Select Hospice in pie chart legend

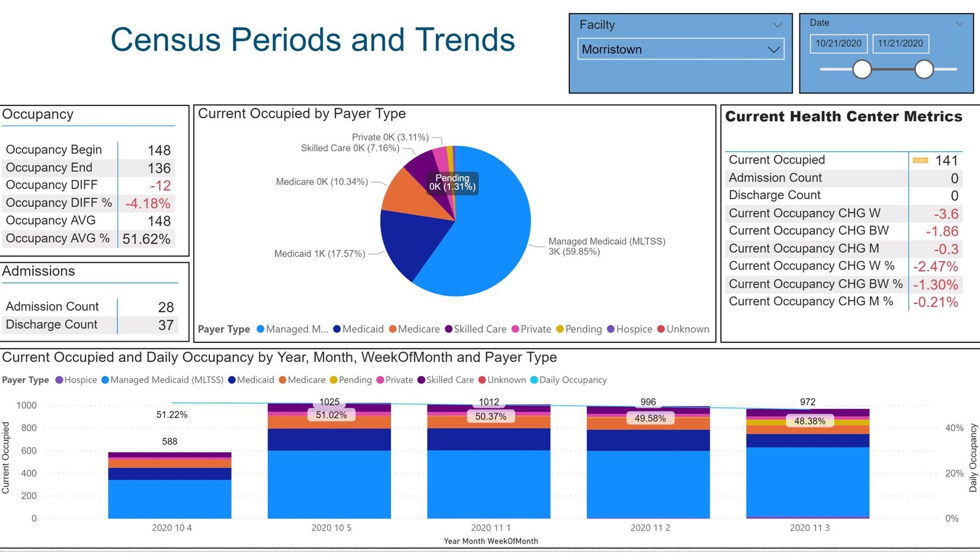coord(633,329)
